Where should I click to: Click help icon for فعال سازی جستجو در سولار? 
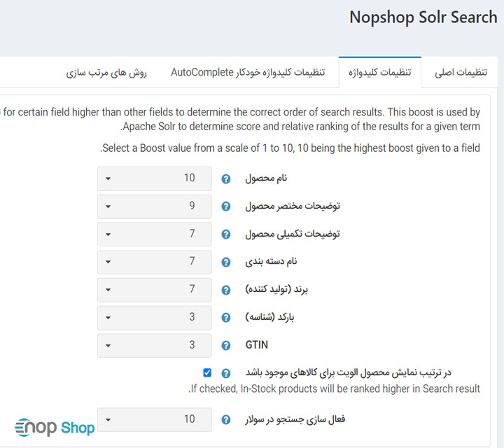(226, 420)
